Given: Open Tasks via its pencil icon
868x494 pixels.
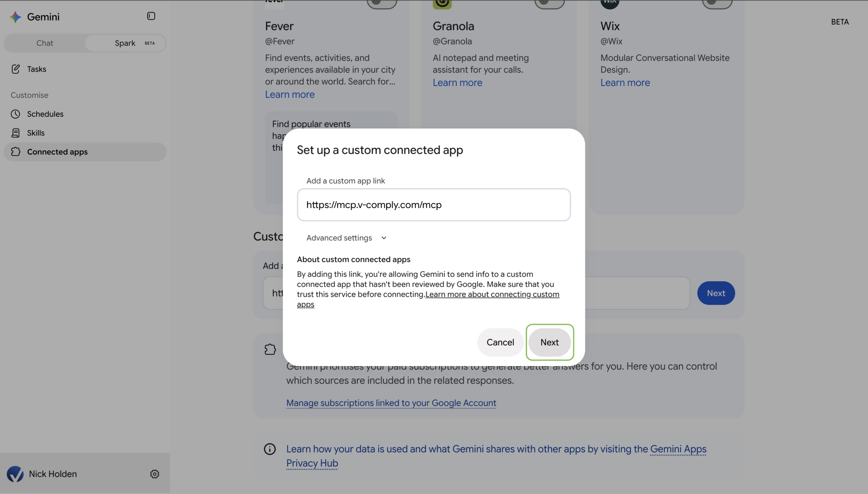Looking at the screenshot, I should [x=16, y=69].
